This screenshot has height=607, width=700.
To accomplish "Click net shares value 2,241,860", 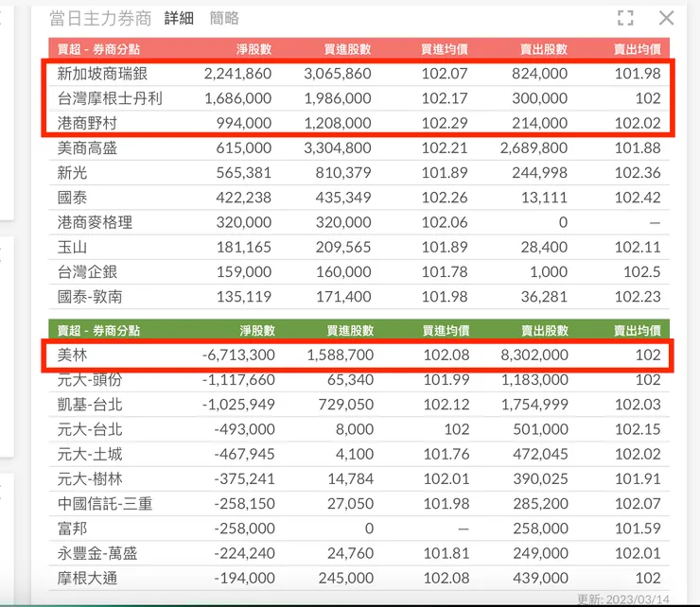I will tap(238, 74).
